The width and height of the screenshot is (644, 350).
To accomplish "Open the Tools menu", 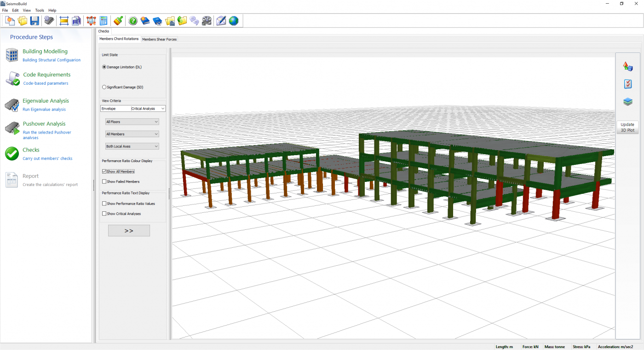I will 40,10.
